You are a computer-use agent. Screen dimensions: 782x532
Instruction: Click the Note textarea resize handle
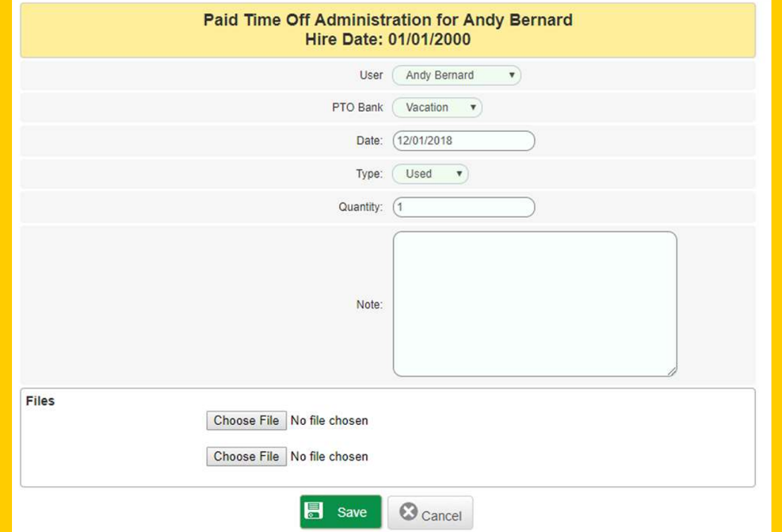pyautogui.click(x=672, y=371)
